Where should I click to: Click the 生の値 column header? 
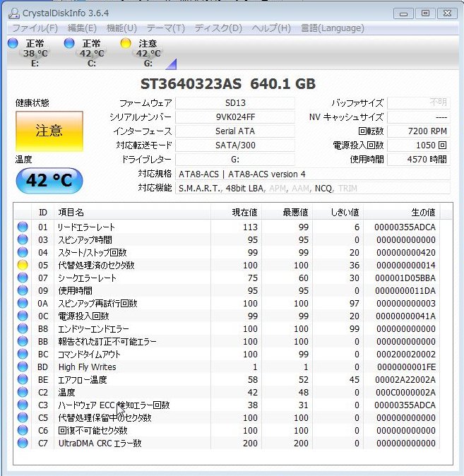pyautogui.click(x=401, y=212)
